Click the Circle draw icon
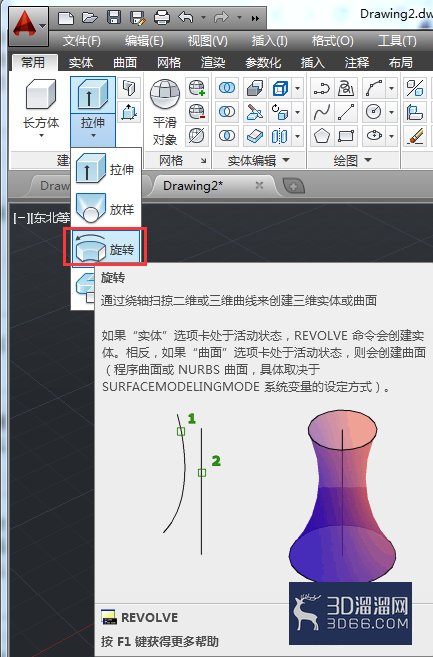The width and height of the screenshot is (433, 657). [373, 112]
